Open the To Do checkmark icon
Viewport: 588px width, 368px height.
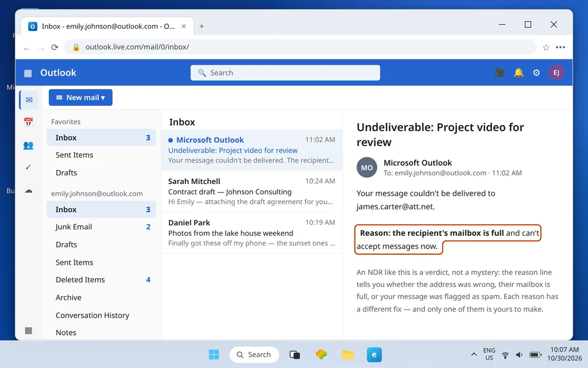pos(28,167)
